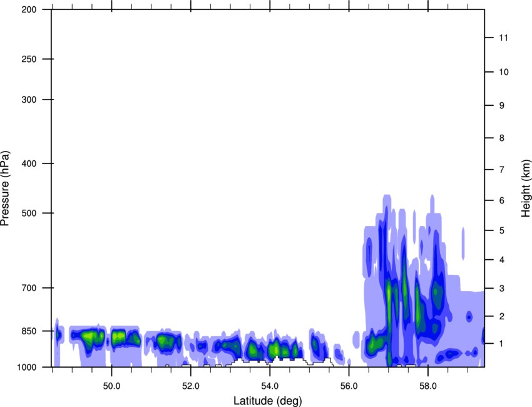Click the 'Height (km)' axis title
Image resolution: width=532 pixels, height=407 pixels.
click(526, 188)
